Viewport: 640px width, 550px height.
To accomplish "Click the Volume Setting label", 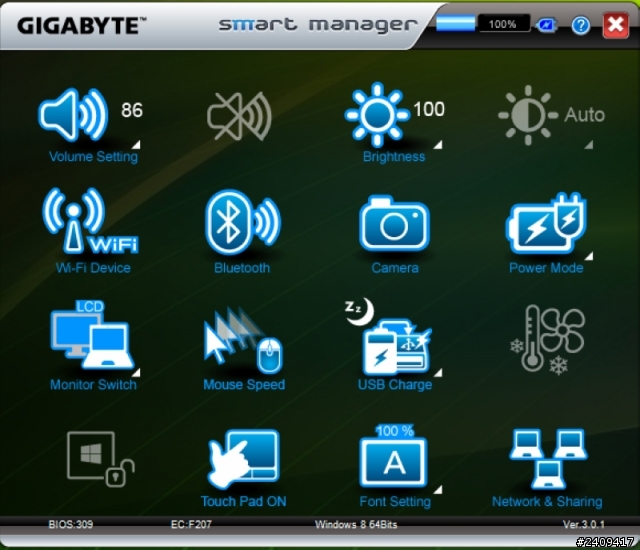I will click(x=93, y=157).
